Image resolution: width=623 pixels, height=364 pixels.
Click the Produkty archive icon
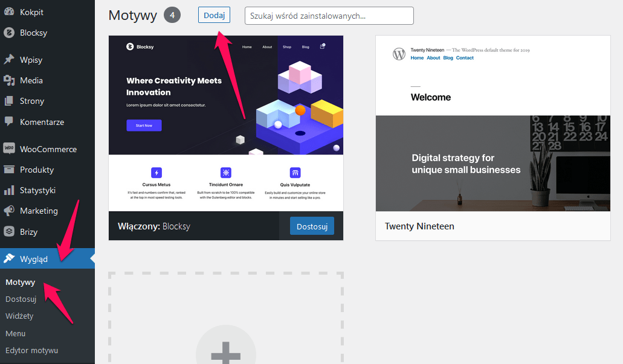(9, 170)
